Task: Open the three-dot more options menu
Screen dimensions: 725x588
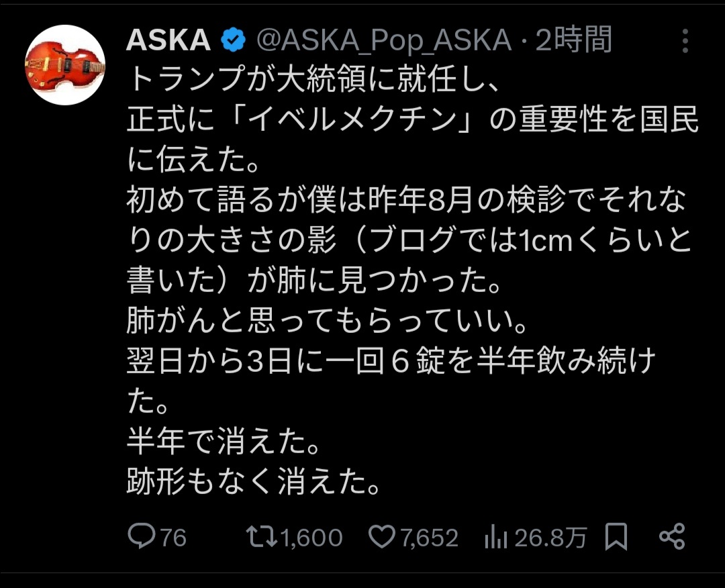Action: pyautogui.click(x=685, y=42)
